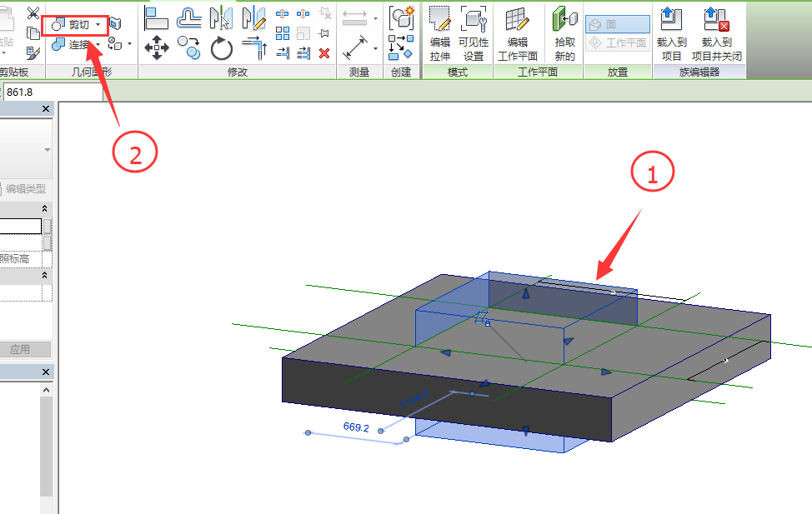Viewport: 812px width, 514px height.
Task: Click 编辑类型 (Edit Type) button
Action: [x=23, y=189]
